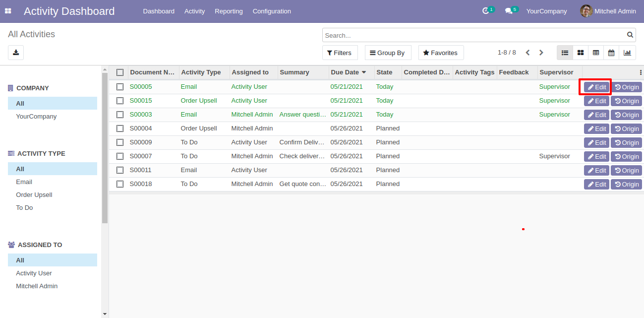
Task: Check the S00011 row checkbox
Action: [x=120, y=170]
